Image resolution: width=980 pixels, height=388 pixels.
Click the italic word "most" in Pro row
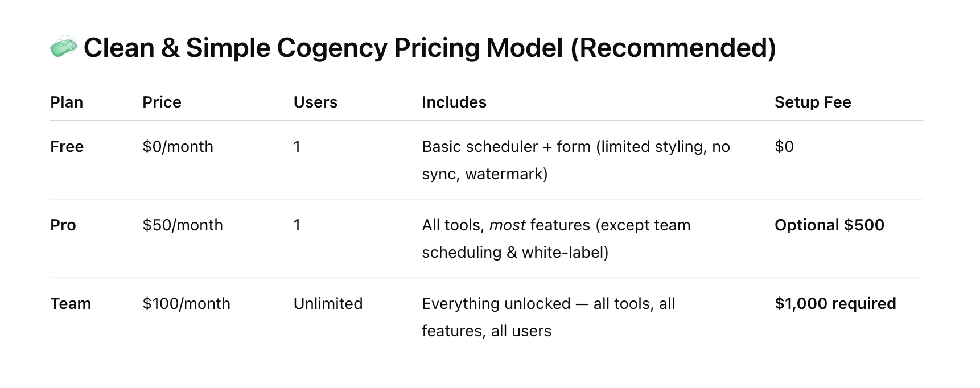coord(507,225)
